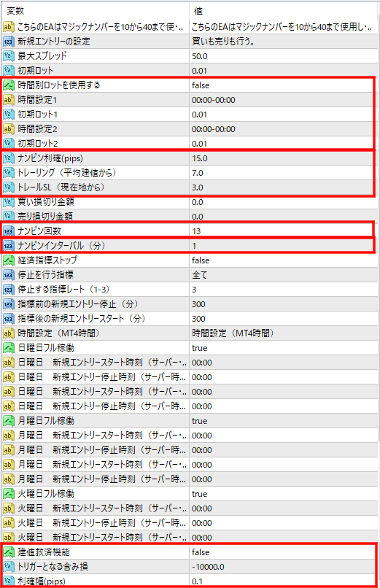Select the 火曜日フル稼働 variable name

[46, 493]
